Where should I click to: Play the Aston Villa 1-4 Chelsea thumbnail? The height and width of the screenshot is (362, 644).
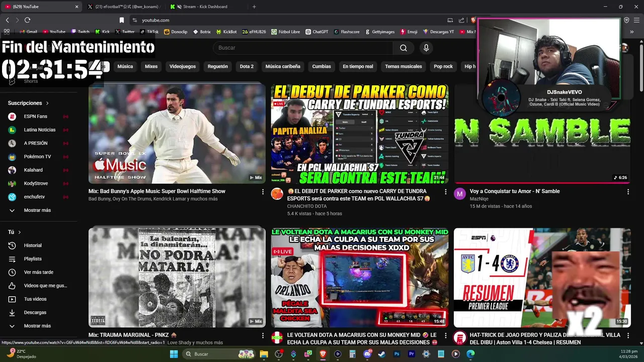tap(542, 278)
